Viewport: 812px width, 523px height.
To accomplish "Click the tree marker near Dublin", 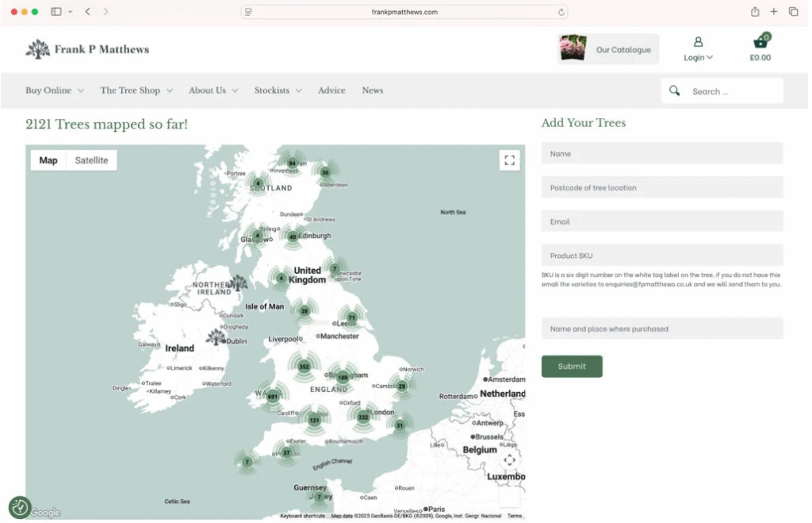I will [216, 337].
